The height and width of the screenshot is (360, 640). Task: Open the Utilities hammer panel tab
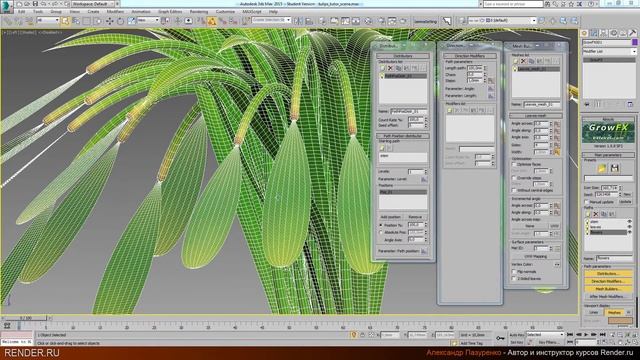pyautogui.click(x=632, y=33)
